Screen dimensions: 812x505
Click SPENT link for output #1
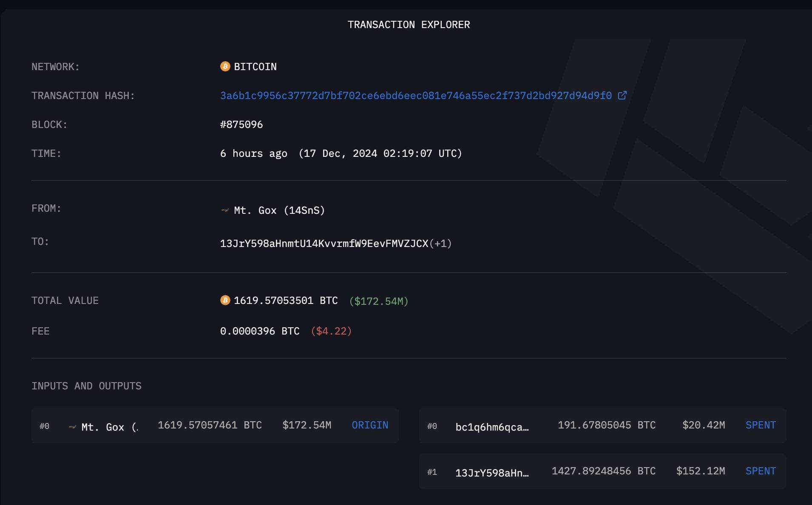(760, 471)
